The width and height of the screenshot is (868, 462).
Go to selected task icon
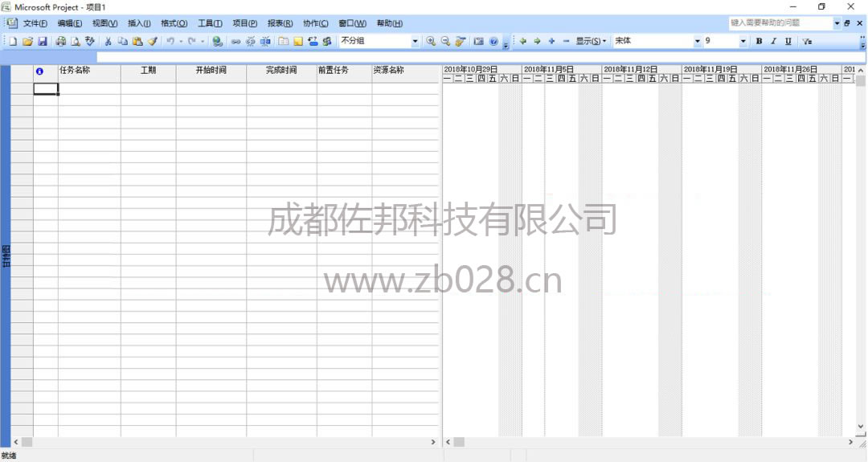coord(460,42)
